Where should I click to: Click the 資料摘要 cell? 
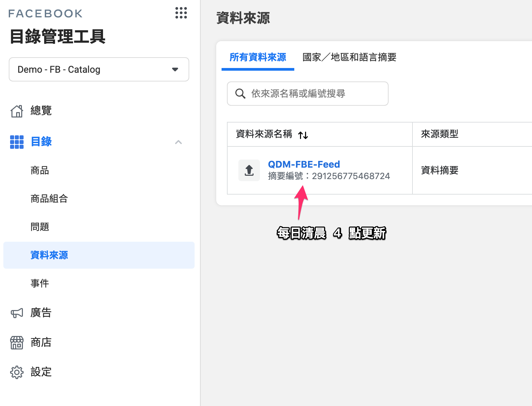440,170
